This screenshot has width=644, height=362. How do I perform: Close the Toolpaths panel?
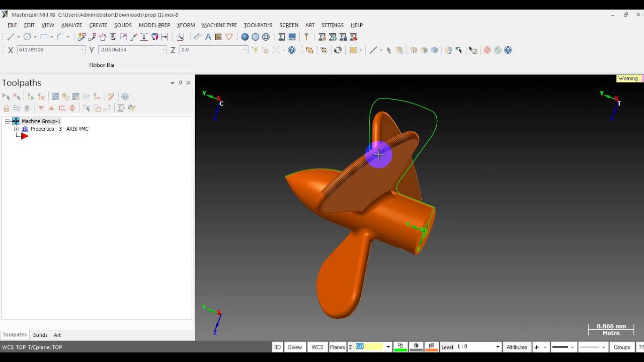pos(189,82)
